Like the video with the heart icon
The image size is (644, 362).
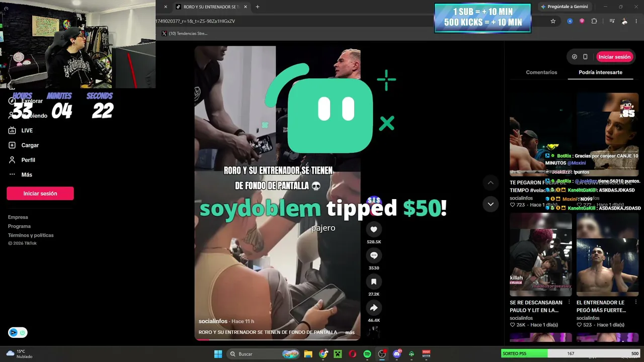click(x=373, y=229)
